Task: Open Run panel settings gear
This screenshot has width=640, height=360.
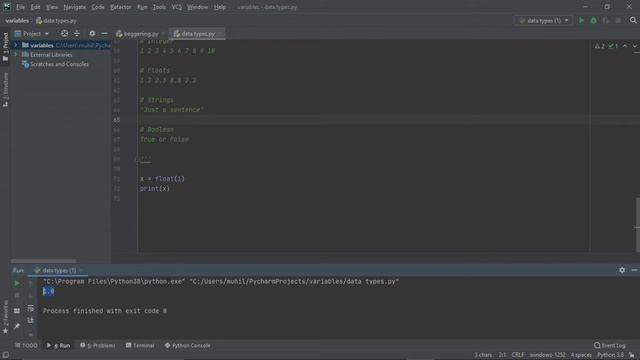Action: tap(622, 270)
